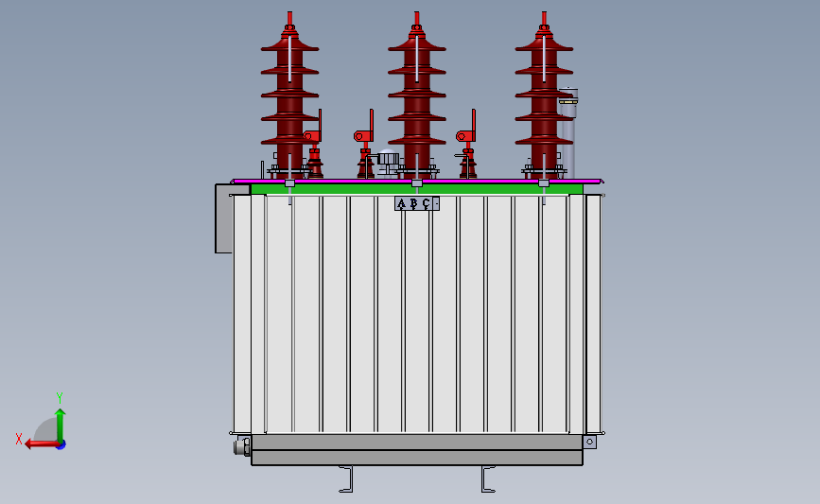Select the ABC phase nameplate on the tank
Screen dimensions: 820x504
click(x=417, y=203)
